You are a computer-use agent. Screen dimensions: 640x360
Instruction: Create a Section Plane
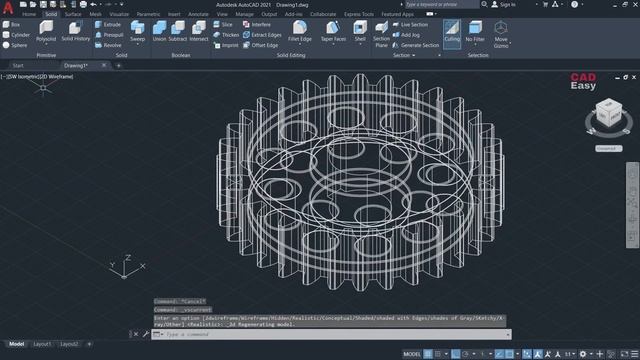pyautogui.click(x=381, y=35)
